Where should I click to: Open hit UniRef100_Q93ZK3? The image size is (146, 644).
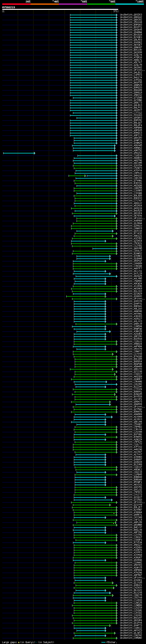tap(131, 15)
